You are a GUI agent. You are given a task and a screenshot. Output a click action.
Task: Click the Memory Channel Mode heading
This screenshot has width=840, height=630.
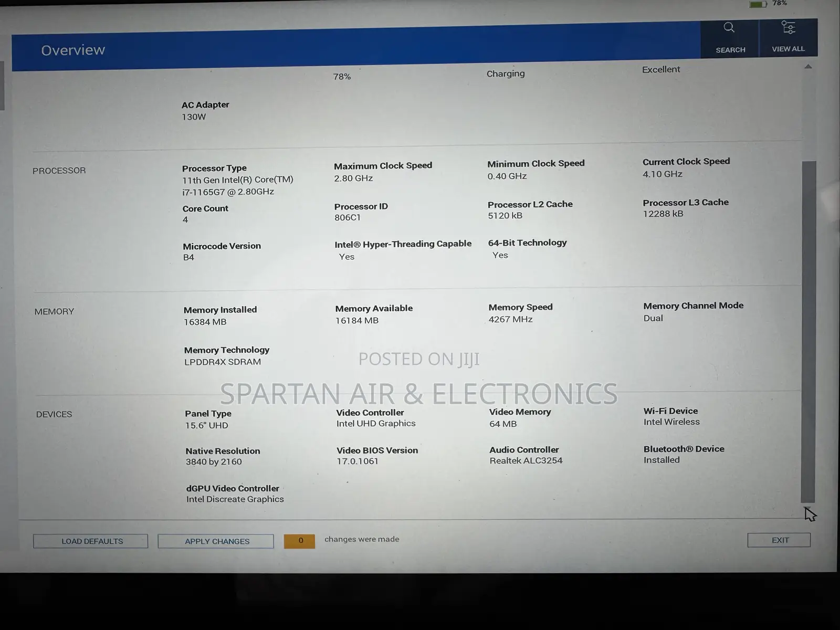pyautogui.click(x=693, y=306)
